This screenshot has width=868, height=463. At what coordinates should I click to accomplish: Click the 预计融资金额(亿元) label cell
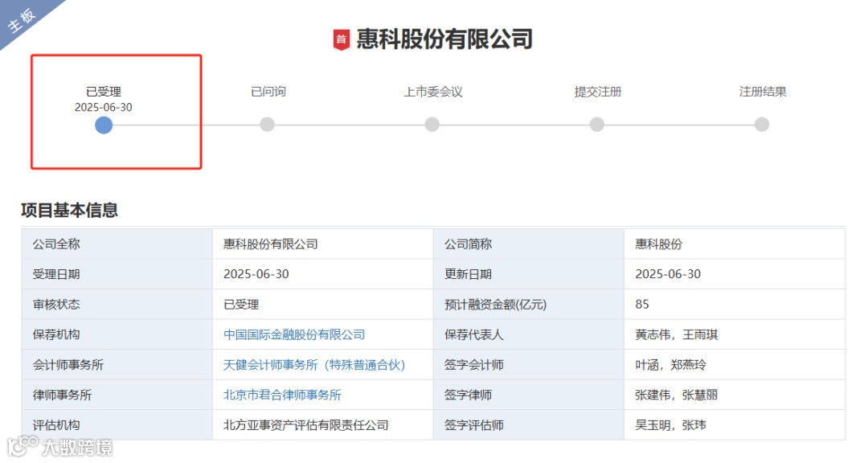tap(529, 304)
